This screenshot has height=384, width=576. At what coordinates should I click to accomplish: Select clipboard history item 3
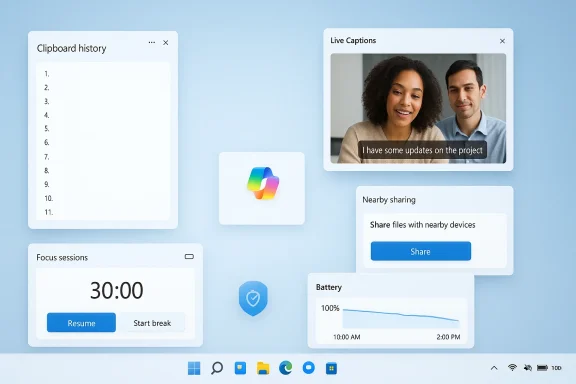click(103, 101)
